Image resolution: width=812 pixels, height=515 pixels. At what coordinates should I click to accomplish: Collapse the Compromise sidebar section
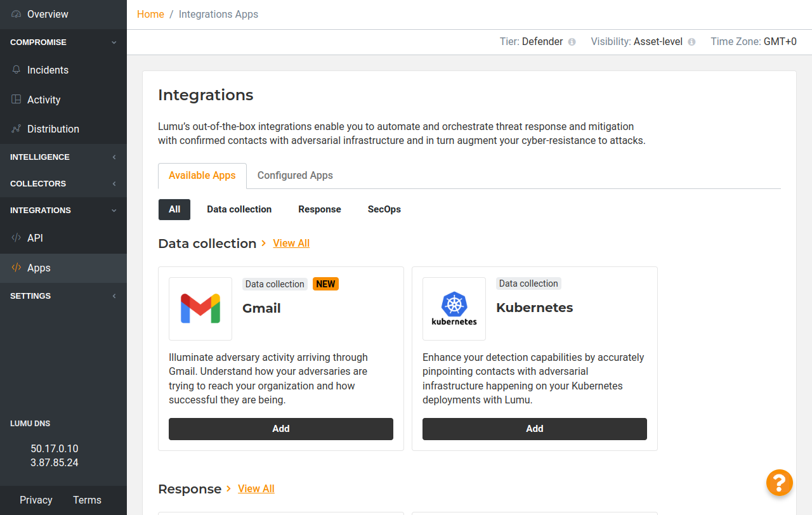114,42
